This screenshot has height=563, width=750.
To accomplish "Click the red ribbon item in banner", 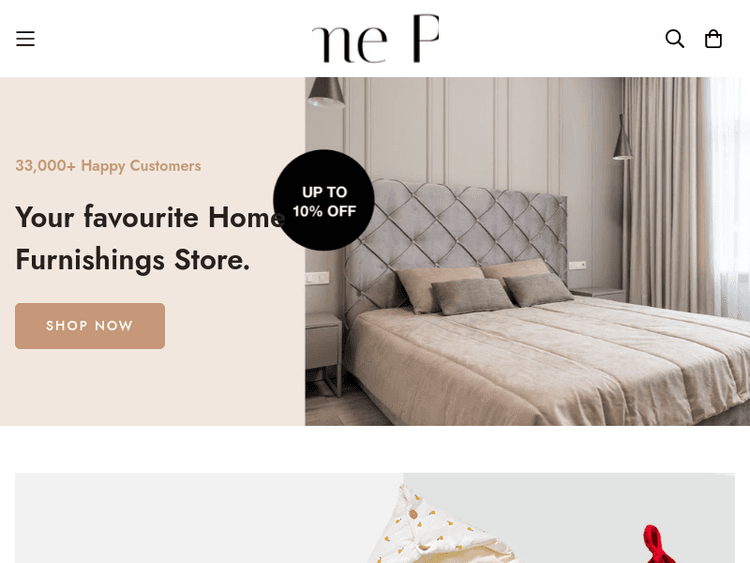I will point(659,544).
